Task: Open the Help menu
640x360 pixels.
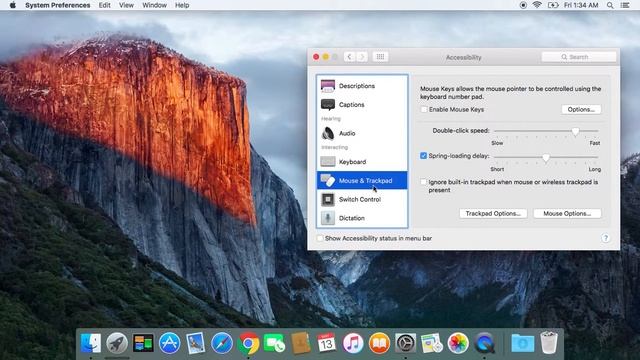Action: point(182,5)
